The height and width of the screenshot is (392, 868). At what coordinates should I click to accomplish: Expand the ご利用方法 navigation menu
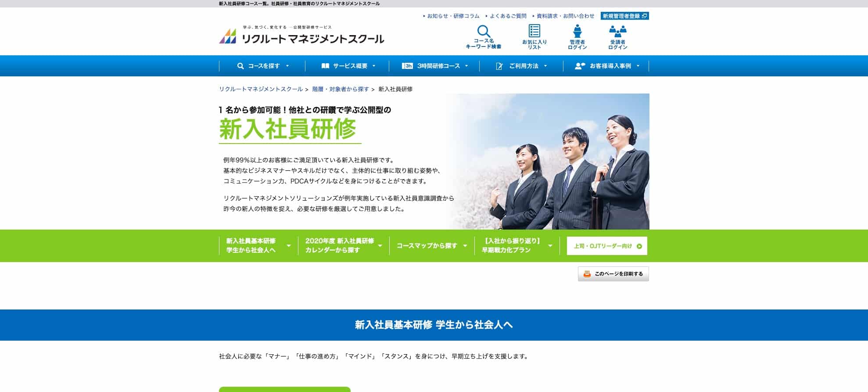click(521, 66)
